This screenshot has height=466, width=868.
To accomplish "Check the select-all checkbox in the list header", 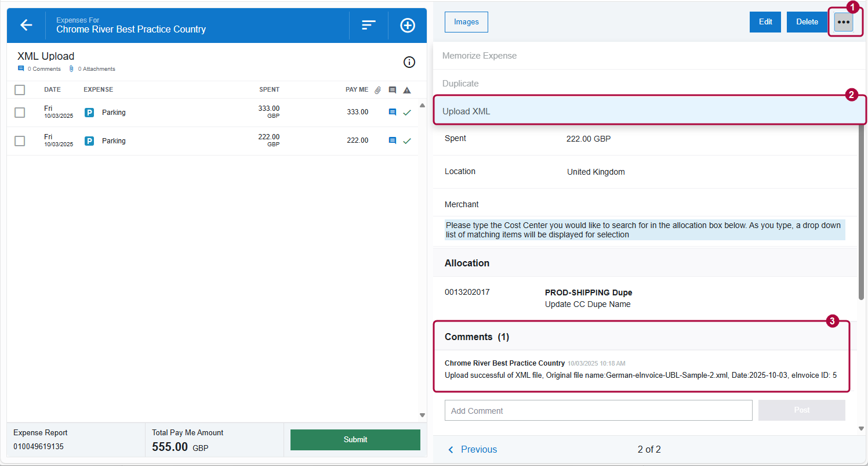I will tap(19, 90).
